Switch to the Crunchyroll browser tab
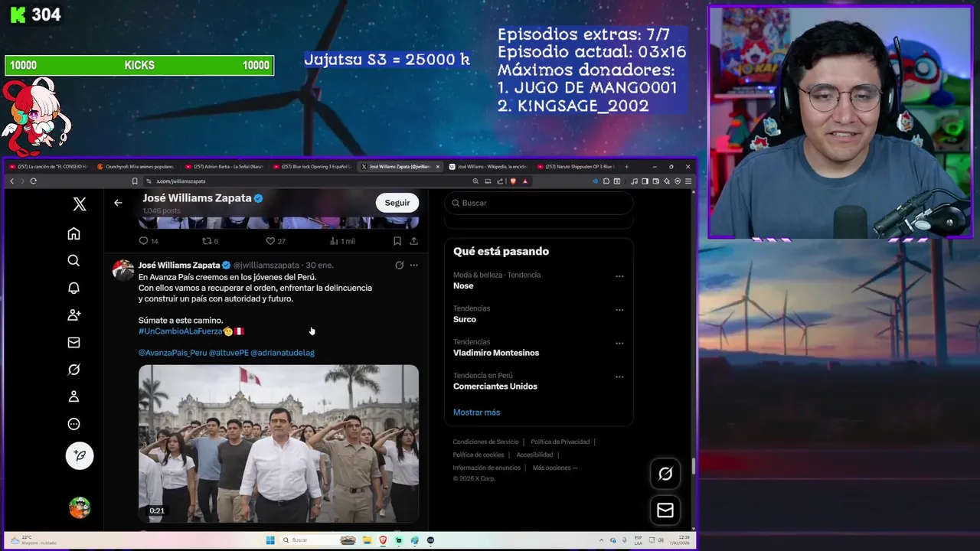 point(136,167)
